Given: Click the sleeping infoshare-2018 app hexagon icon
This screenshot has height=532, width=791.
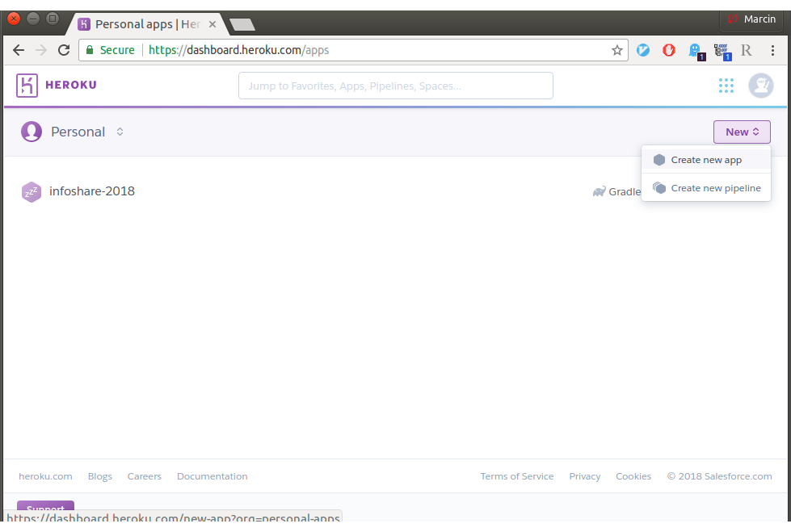Looking at the screenshot, I should pos(32,191).
